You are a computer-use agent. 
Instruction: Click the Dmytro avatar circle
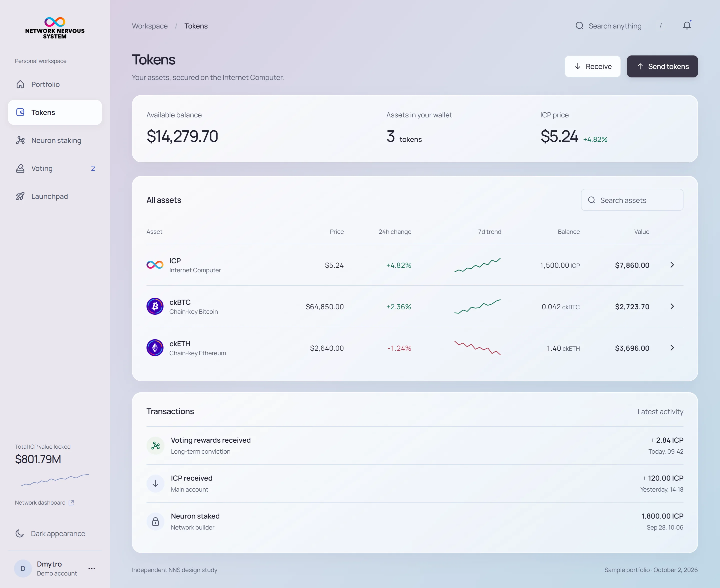coord(23,568)
